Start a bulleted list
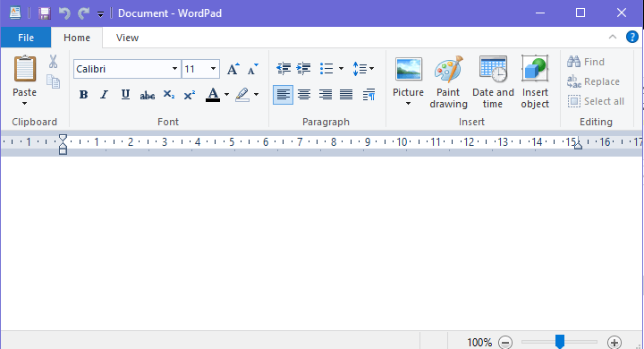Screen dimensions: 644x349 tap(326, 68)
